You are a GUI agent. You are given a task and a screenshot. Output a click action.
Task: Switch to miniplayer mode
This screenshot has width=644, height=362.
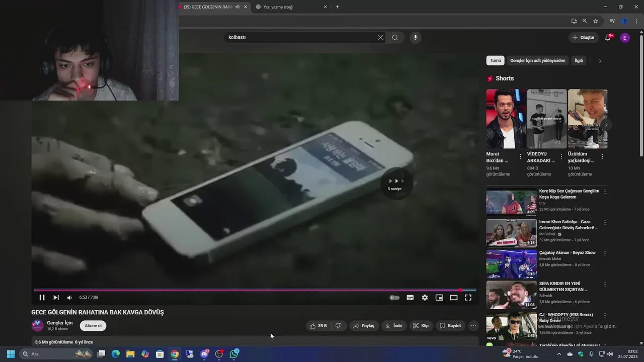439,298
